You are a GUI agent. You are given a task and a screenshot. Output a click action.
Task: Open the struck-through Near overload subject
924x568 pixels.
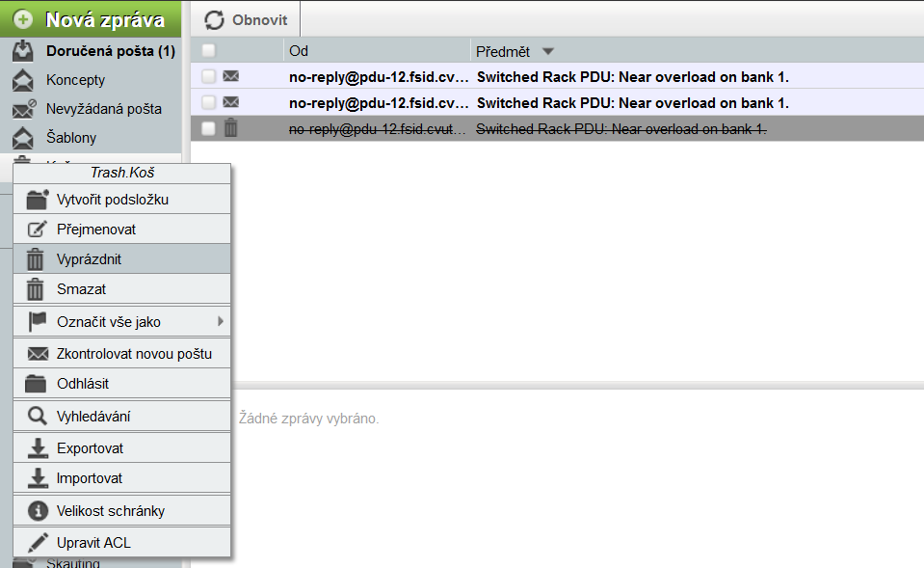(x=621, y=128)
